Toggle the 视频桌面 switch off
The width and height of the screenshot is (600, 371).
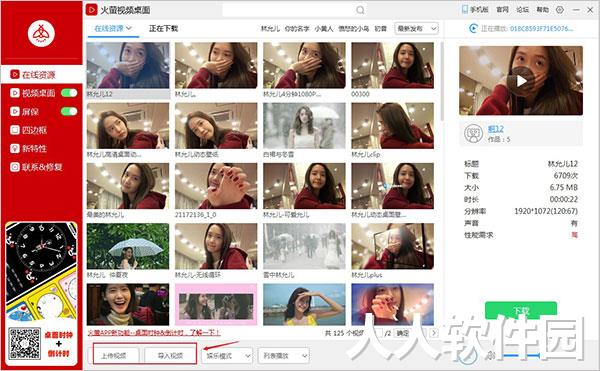(x=69, y=93)
